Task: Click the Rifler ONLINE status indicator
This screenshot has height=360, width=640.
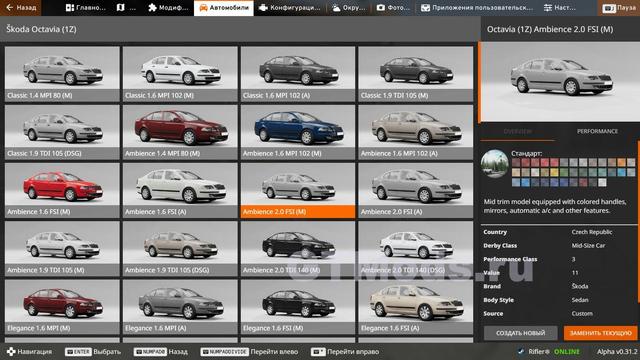Action: click(549, 351)
